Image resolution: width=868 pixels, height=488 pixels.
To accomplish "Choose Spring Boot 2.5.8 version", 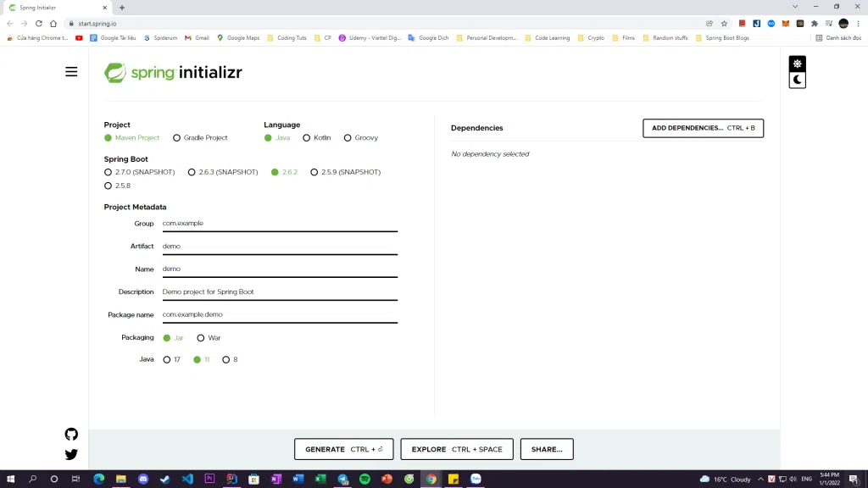I will pyautogui.click(x=117, y=186).
